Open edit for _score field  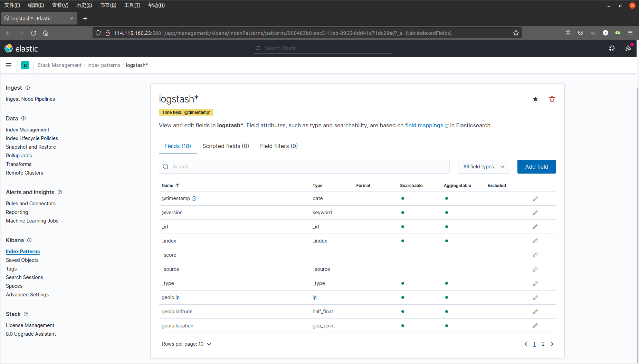coord(535,255)
